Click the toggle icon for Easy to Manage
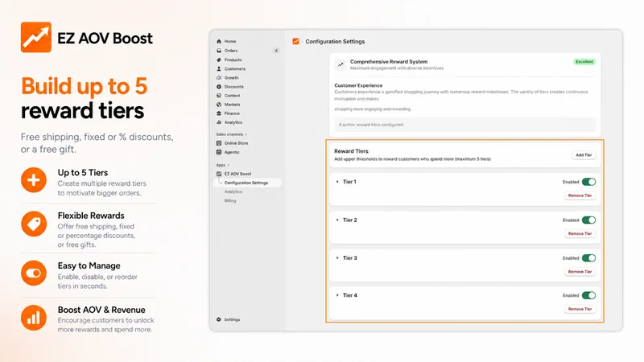This screenshot has width=644, height=362. pos(34,273)
